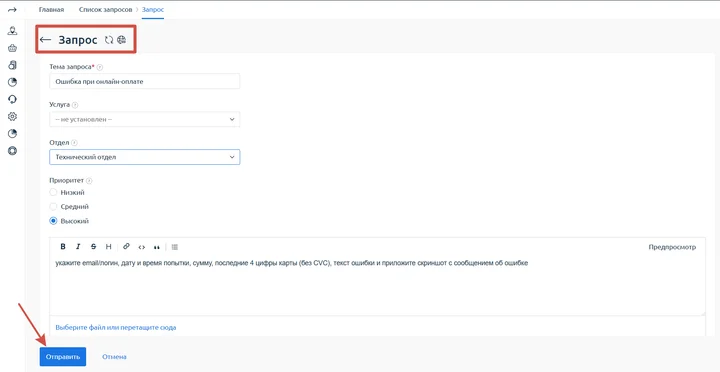Select the Высокий priority radio button
The height and width of the screenshot is (372, 720).
click(x=53, y=221)
